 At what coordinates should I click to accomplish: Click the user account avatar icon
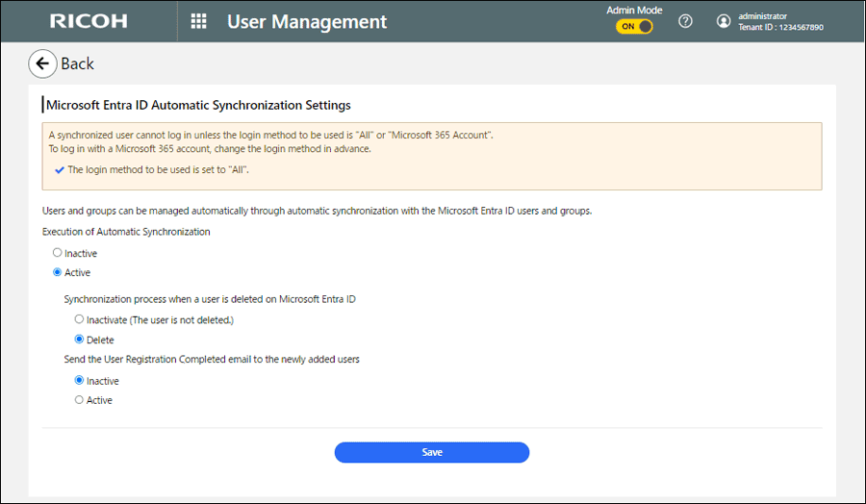[724, 21]
